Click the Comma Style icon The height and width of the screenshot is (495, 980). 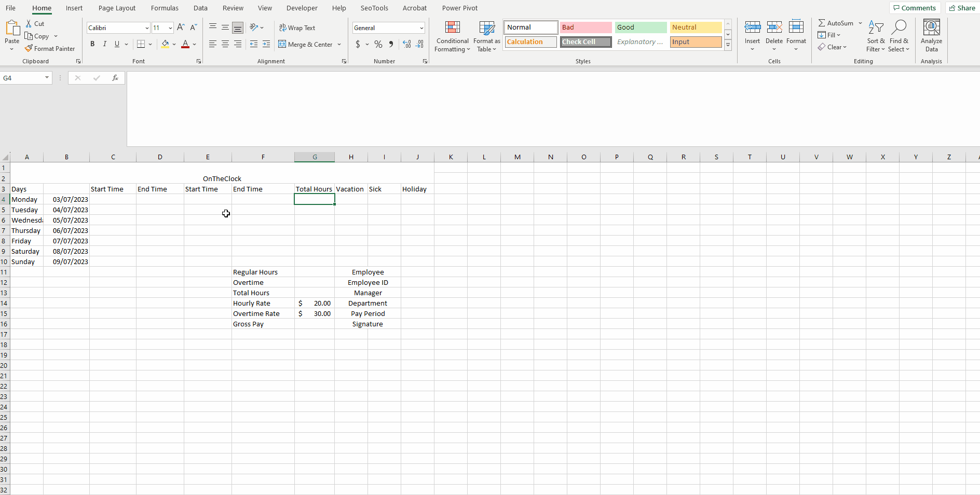coord(390,44)
